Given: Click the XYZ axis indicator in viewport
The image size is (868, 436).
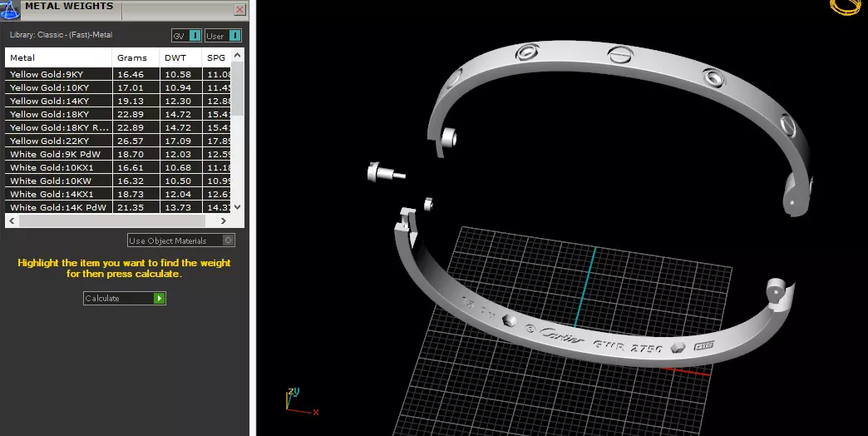Looking at the screenshot, I should (x=301, y=401).
